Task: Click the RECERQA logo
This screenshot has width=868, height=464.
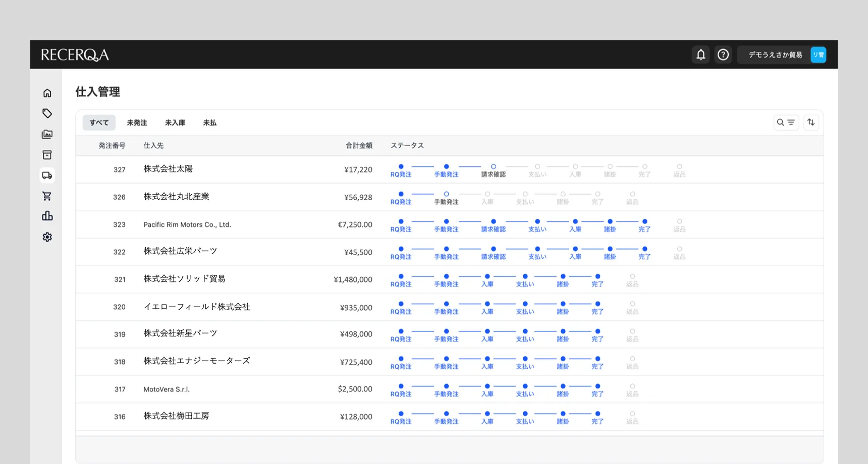Action: (75, 54)
